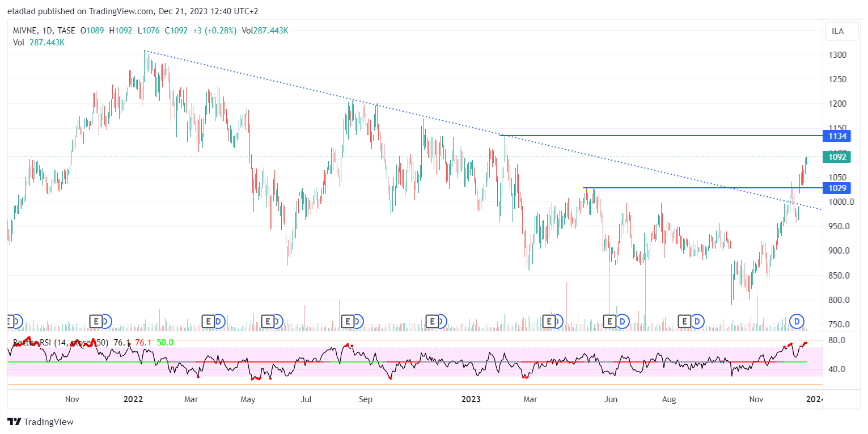Click the 900.0 price axis label
Screen dimensions: 868x434
tap(838, 251)
